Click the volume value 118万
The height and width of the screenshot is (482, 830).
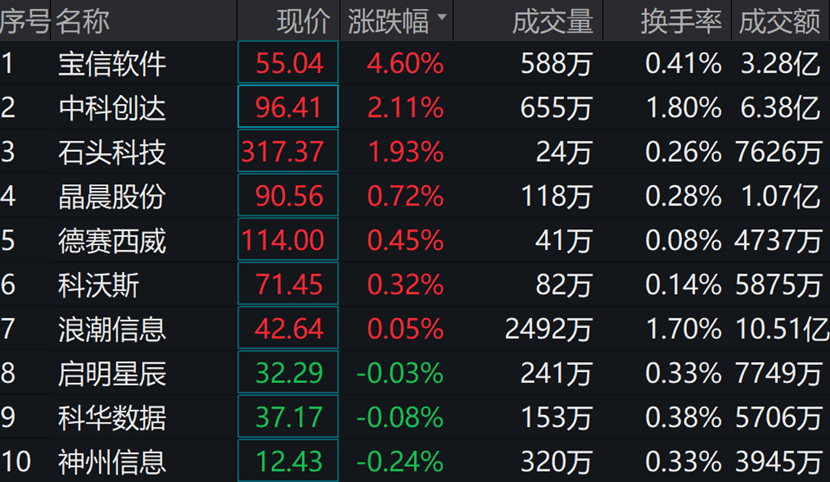(x=557, y=196)
